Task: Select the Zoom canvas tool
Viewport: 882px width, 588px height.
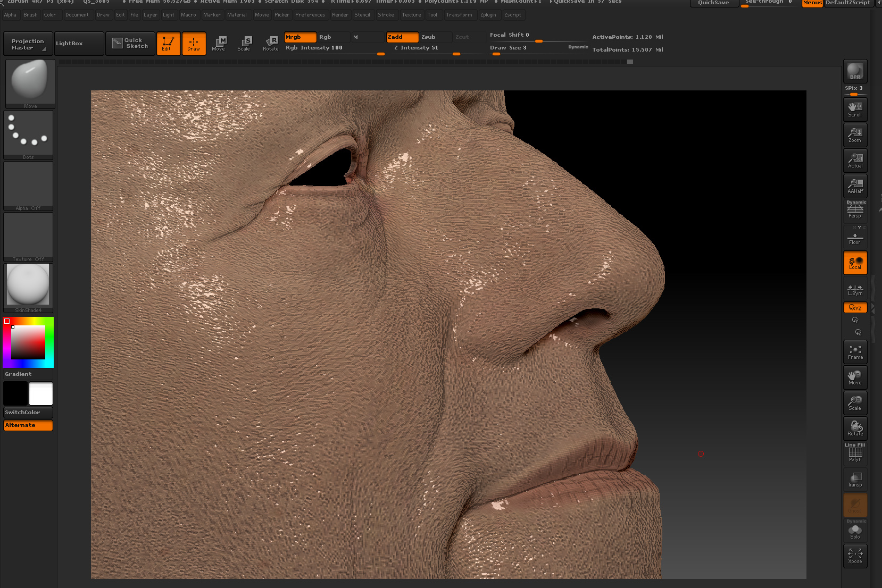Action: point(855,135)
